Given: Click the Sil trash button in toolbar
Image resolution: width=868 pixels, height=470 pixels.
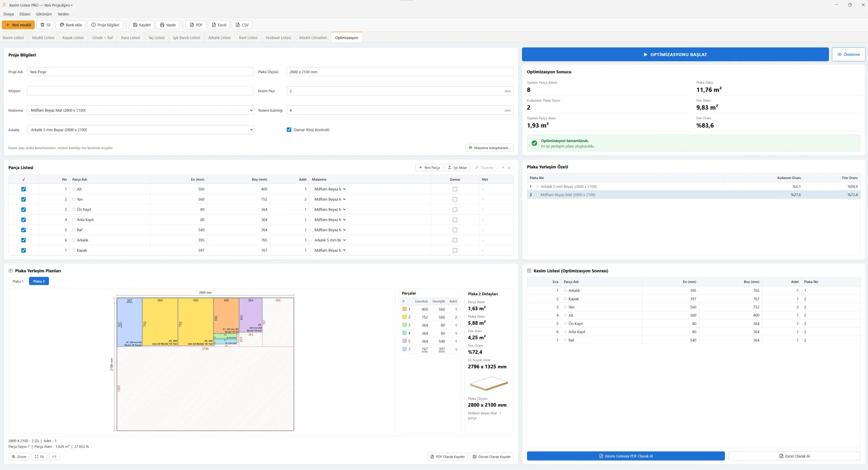Looking at the screenshot, I should pos(45,25).
